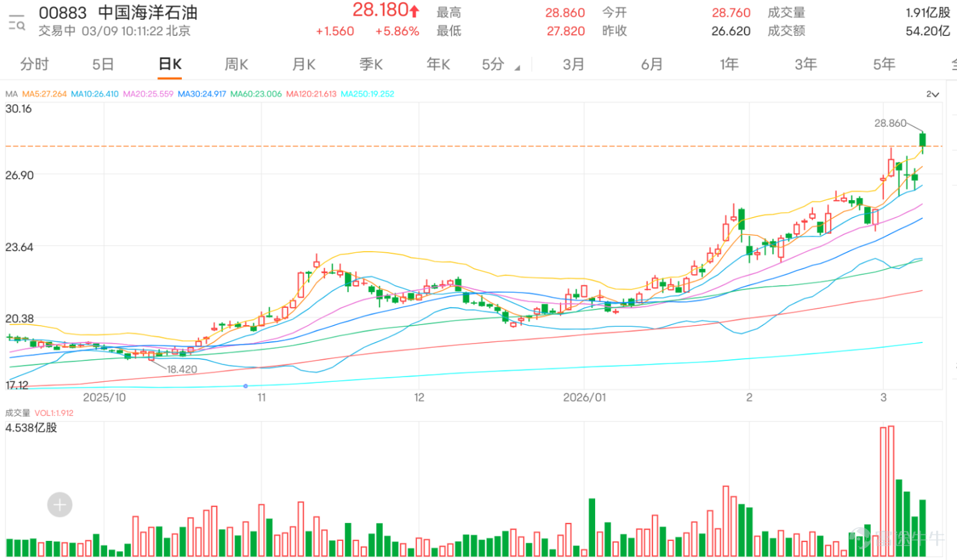Select the 3年 range button
The height and width of the screenshot is (560, 957).
pyautogui.click(x=806, y=65)
